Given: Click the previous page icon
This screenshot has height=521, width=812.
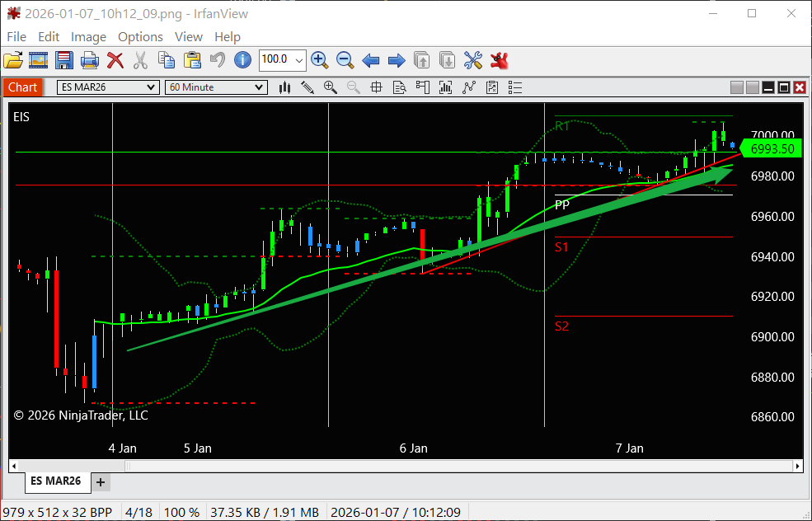Looking at the screenshot, I should click(422, 61).
